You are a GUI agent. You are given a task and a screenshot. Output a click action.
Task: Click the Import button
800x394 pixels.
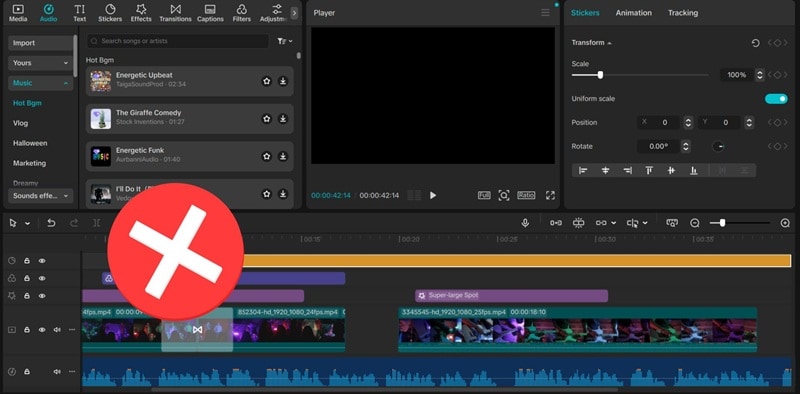click(40, 43)
